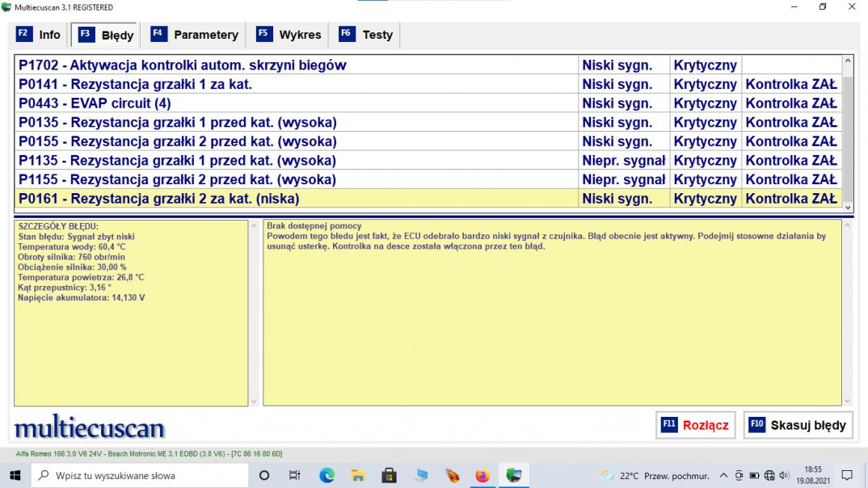Click the Skasuj błędy button
Viewport: 868px width, 488px height.
pyautogui.click(x=798, y=425)
